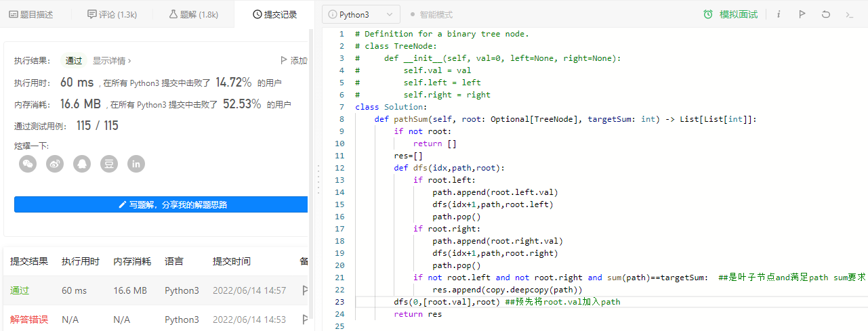This screenshot has height=331, width=868.
Task: Click the 语言 column header
Action: pyautogui.click(x=174, y=261)
